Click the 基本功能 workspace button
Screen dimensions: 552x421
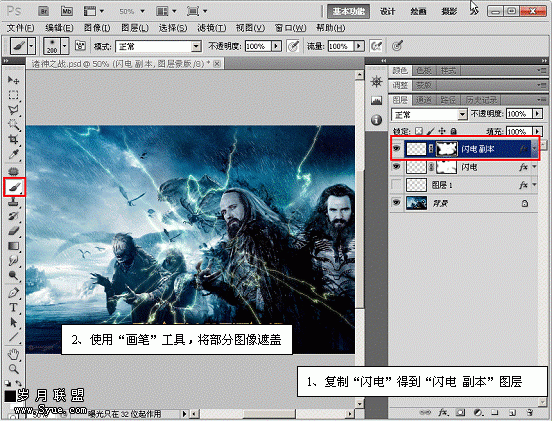coord(349,11)
